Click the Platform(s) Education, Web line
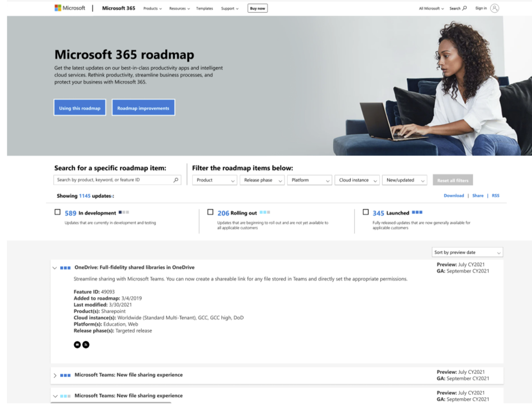The image size is (532, 404). [106, 324]
